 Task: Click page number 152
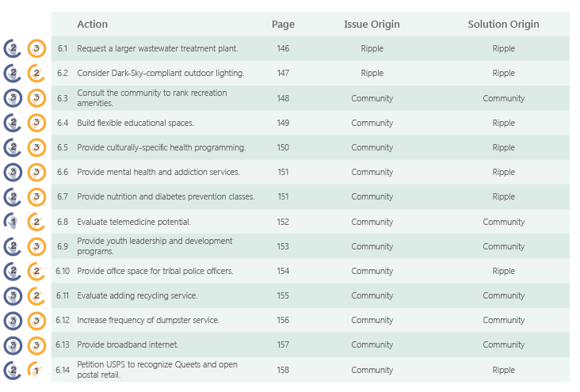tap(283, 222)
